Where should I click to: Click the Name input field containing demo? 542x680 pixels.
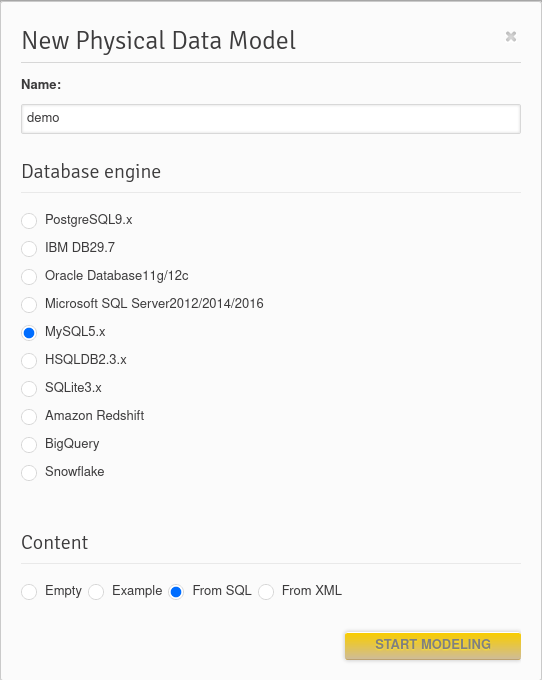[x=271, y=119]
